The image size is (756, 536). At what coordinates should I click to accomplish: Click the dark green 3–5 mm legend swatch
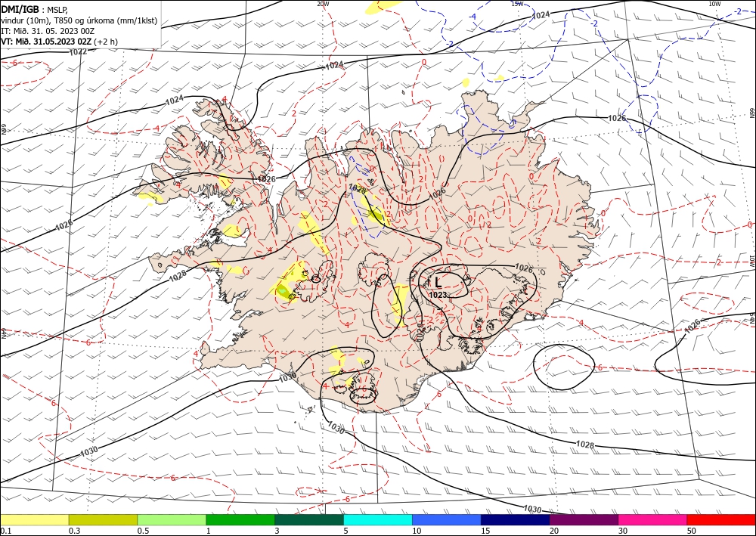coord(309,519)
